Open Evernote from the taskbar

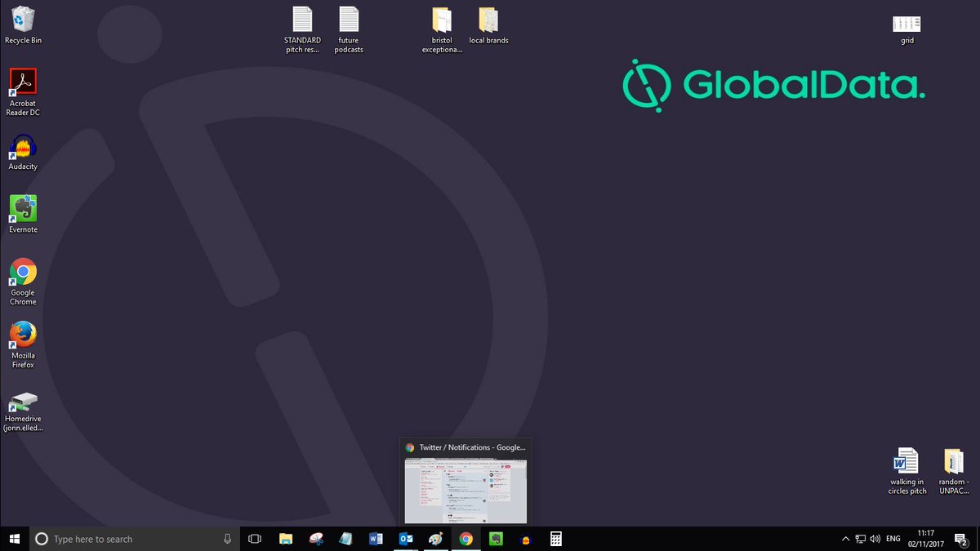tap(495, 539)
